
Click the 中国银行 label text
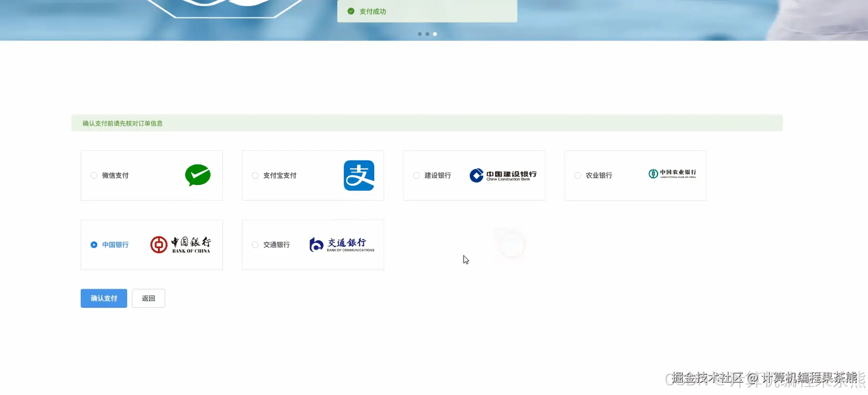point(116,245)
